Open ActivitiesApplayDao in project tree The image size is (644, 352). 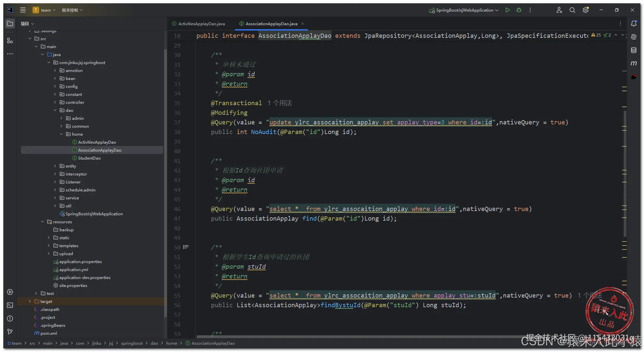(97, 142)
